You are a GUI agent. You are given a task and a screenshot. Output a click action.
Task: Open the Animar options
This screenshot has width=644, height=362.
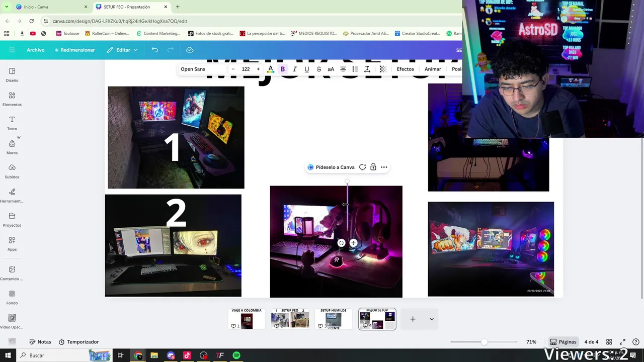[433, 69]
